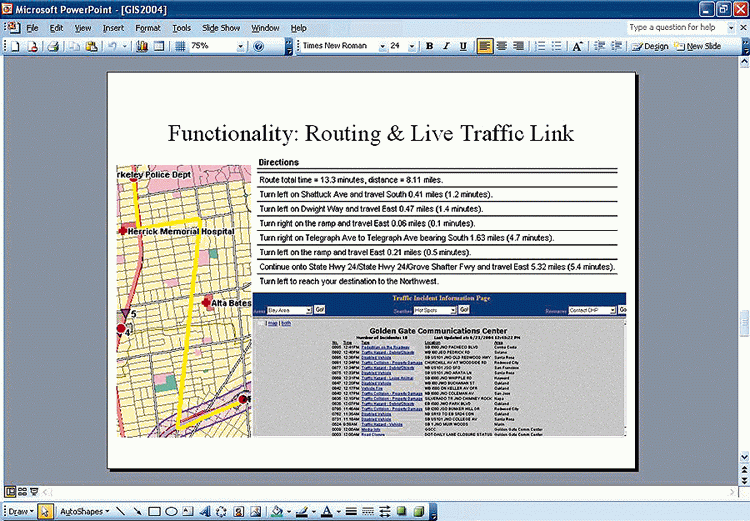Toggle Underline formatting
Screen dimensions: 750x521
(463, 46)
